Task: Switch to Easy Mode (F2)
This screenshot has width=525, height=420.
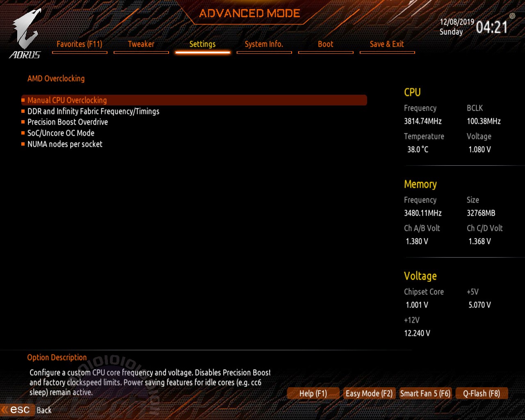Action: pyautogui.click(x=369, y=393)
